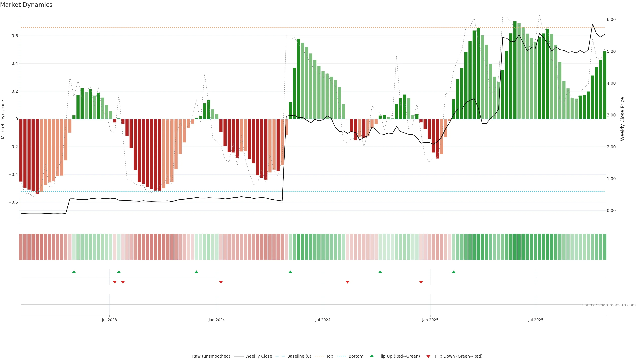The width and height of the screenshot is (644, 362).
Task: Click the red flip-down marker near Jan 2024
Action: tap(221, 282)
